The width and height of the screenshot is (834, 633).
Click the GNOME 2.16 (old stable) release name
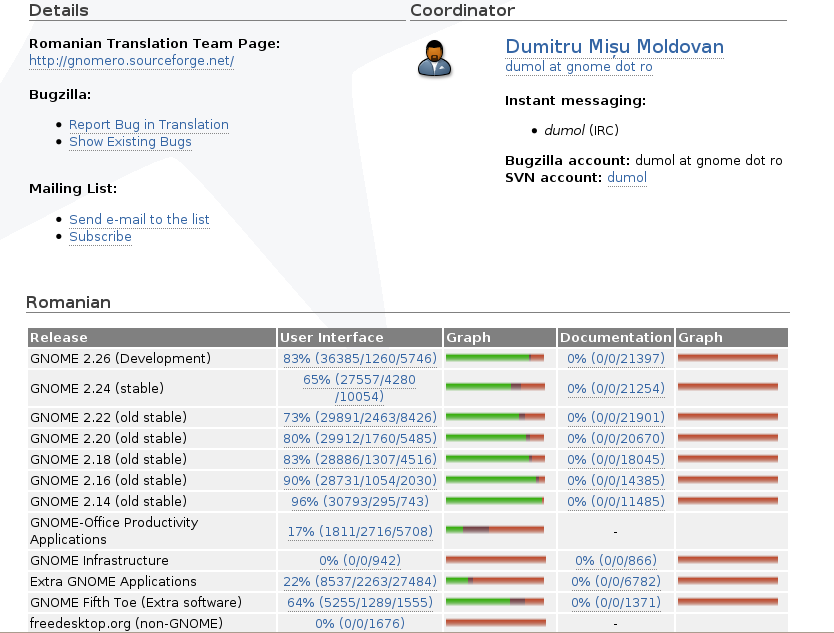[x=109, y=480]
